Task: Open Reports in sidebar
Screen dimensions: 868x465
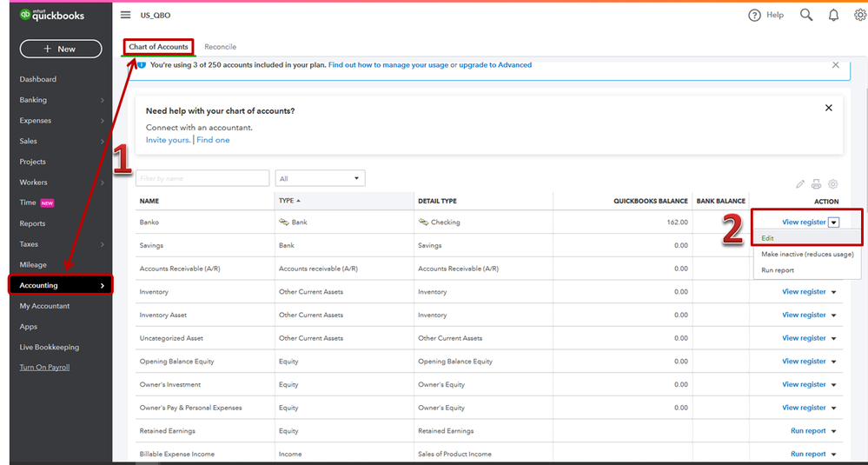Action: [x=33, y=223]
